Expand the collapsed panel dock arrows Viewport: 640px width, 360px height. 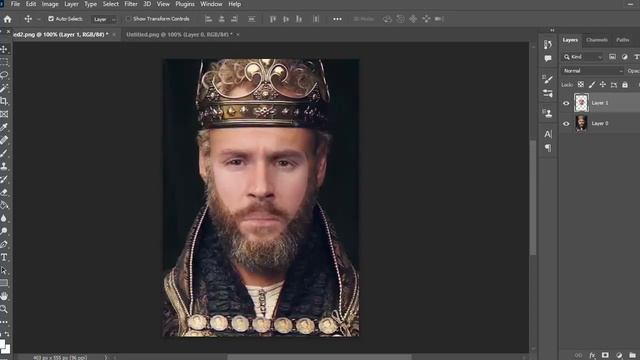click(x=552, y=30)
